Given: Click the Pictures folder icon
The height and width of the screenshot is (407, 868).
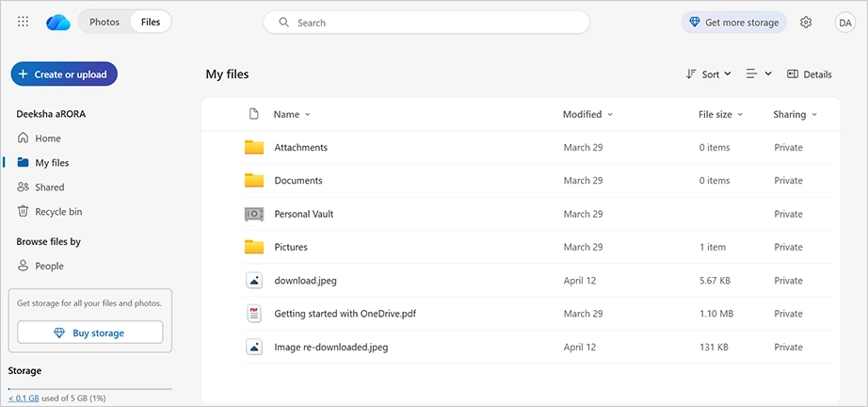Looking at the screenshot, I should (254, 247).
